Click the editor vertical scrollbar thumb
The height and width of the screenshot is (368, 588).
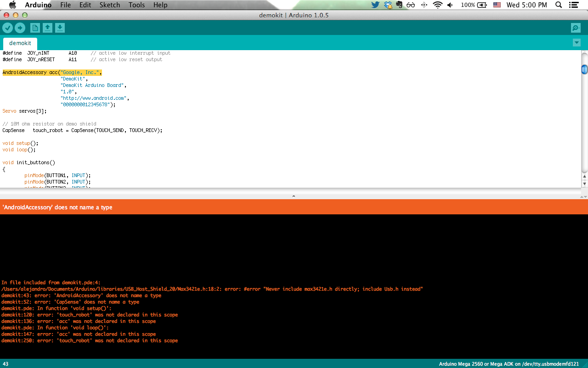584,69
